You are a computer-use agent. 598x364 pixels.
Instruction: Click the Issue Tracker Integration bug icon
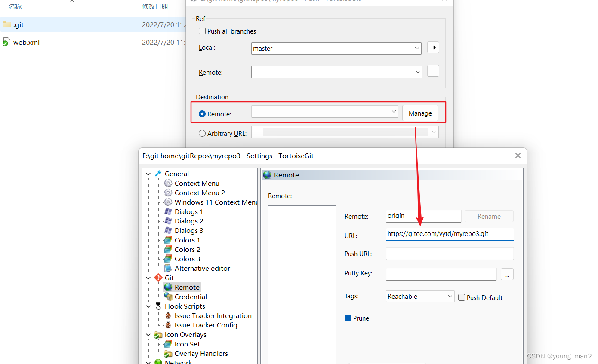click(x=168, y=315)
